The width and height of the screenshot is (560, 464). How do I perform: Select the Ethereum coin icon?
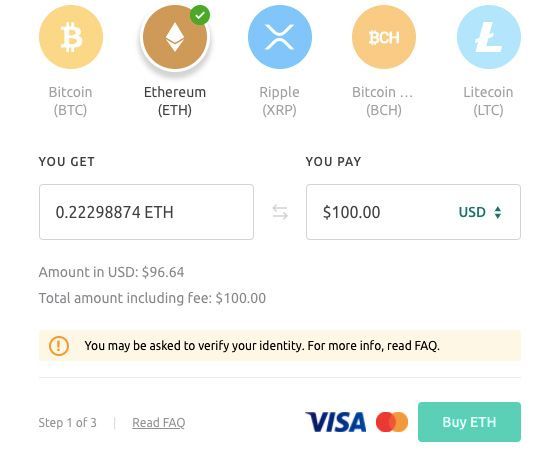[x=175, y=37]
